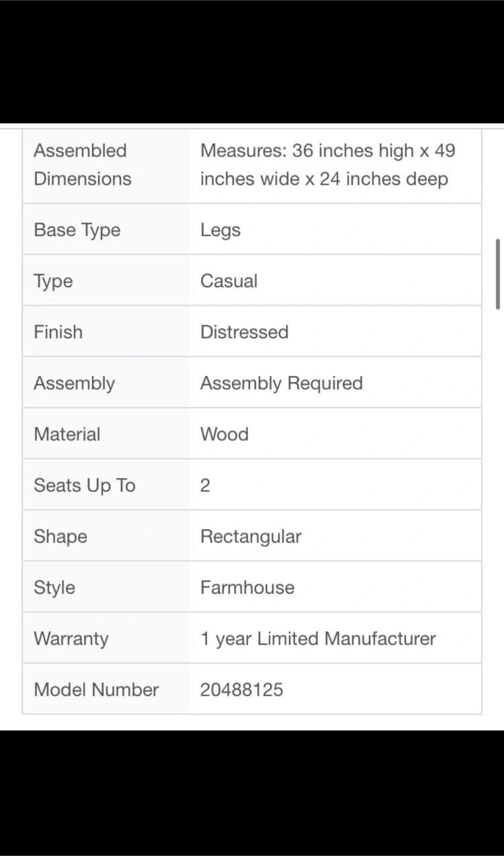
Task: Select the Base Type row label
Action: coord(77,230)
